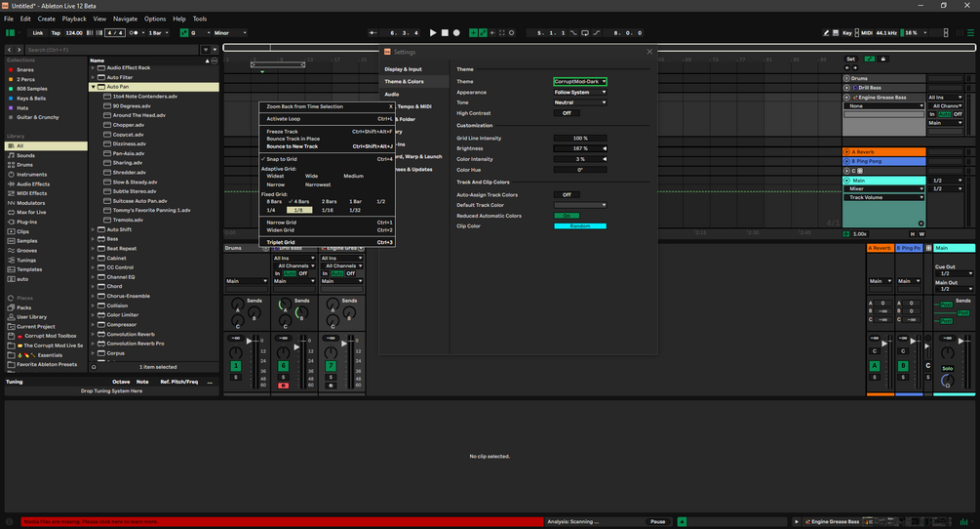Open the Appearance Follow System dropdown
The width and height of the screenshot is (980, 529).
pyautogui.click(x=580, y=93)
